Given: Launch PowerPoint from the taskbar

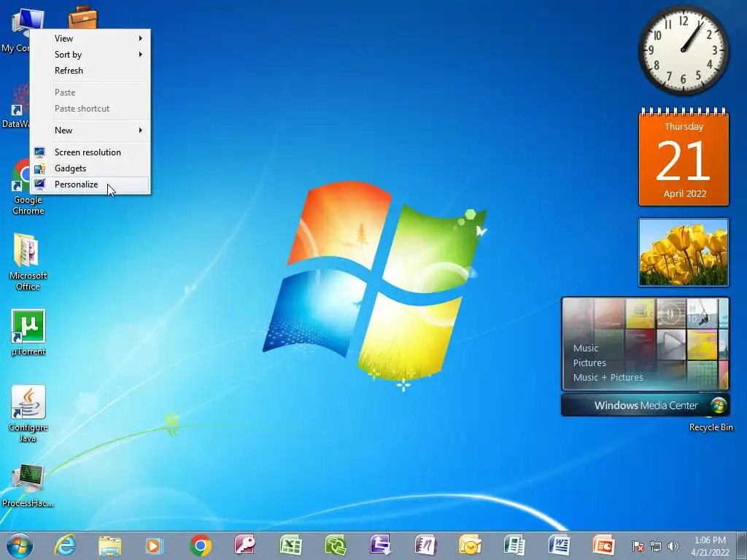Looking at the screenshot, I should point(603,545).
